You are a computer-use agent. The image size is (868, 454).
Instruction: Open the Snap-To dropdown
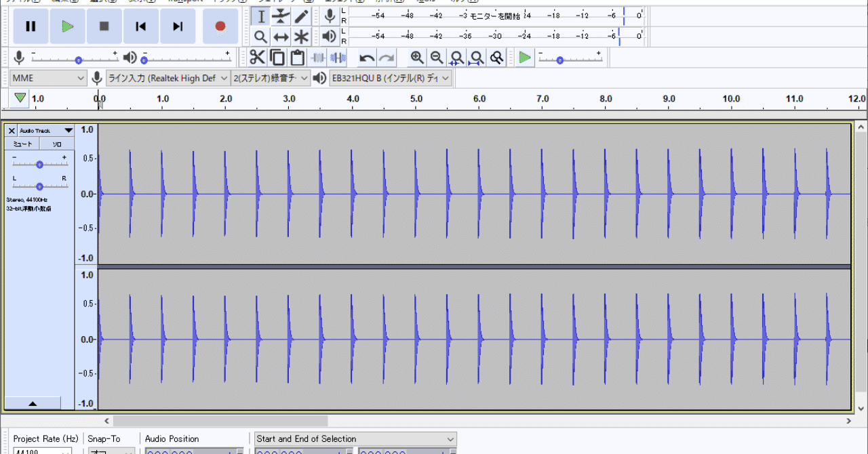coord(111,451)
